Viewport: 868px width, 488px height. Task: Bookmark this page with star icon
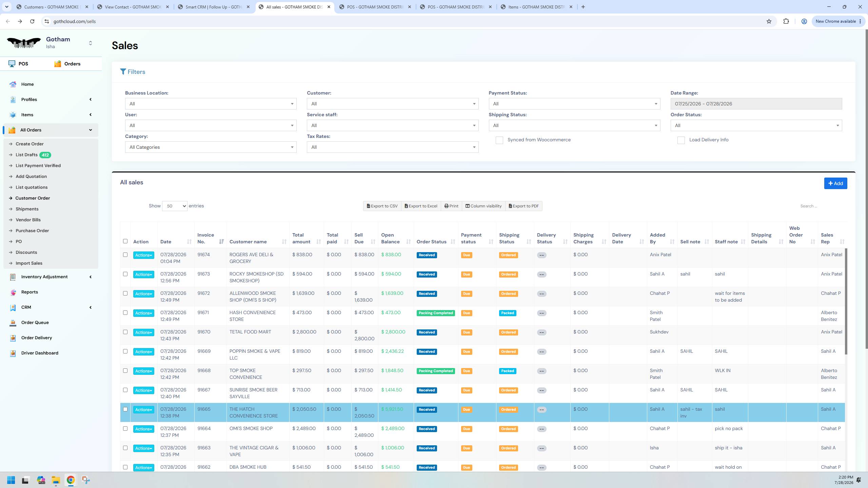769,21
